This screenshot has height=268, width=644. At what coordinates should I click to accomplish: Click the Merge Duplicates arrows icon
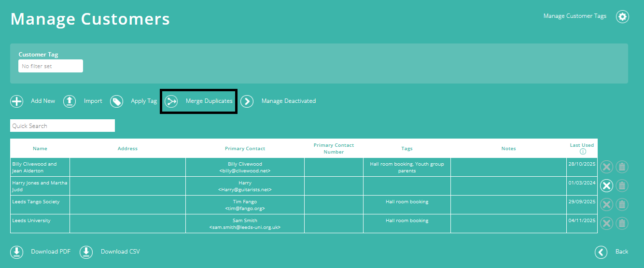(171, 101)
